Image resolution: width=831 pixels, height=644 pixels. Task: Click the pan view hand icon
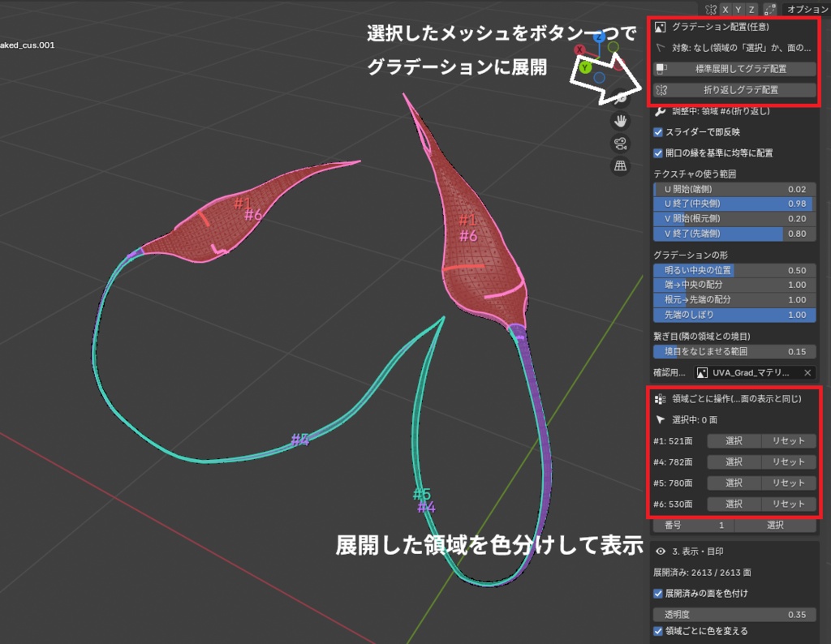click(x=620, y=122)
